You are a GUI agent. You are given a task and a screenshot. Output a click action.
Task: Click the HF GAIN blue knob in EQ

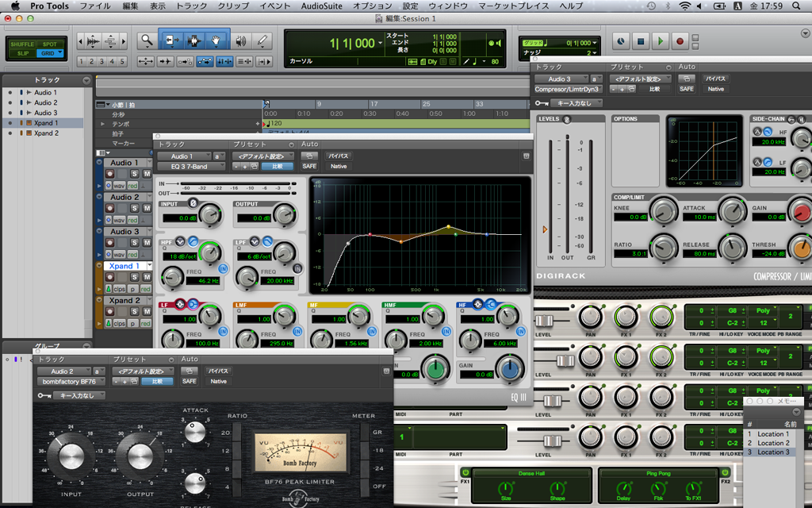510,368
